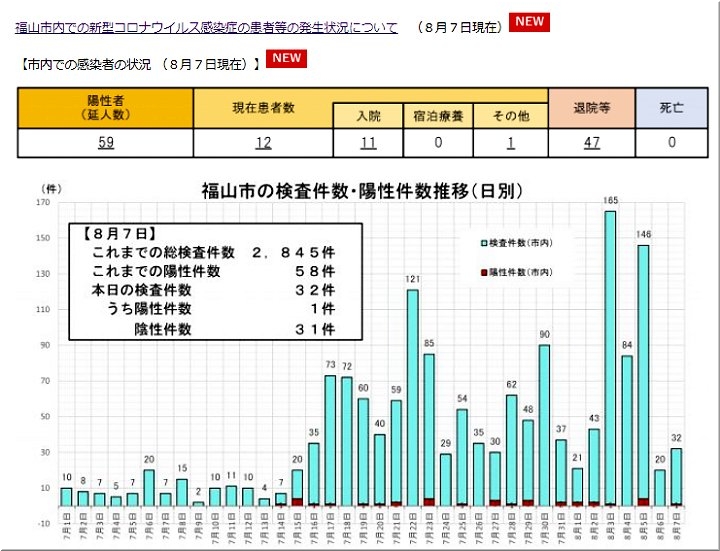This screenshot has height=551, width=720.
Task: Select the 退院等 header cell
Action: pos(592,108)
